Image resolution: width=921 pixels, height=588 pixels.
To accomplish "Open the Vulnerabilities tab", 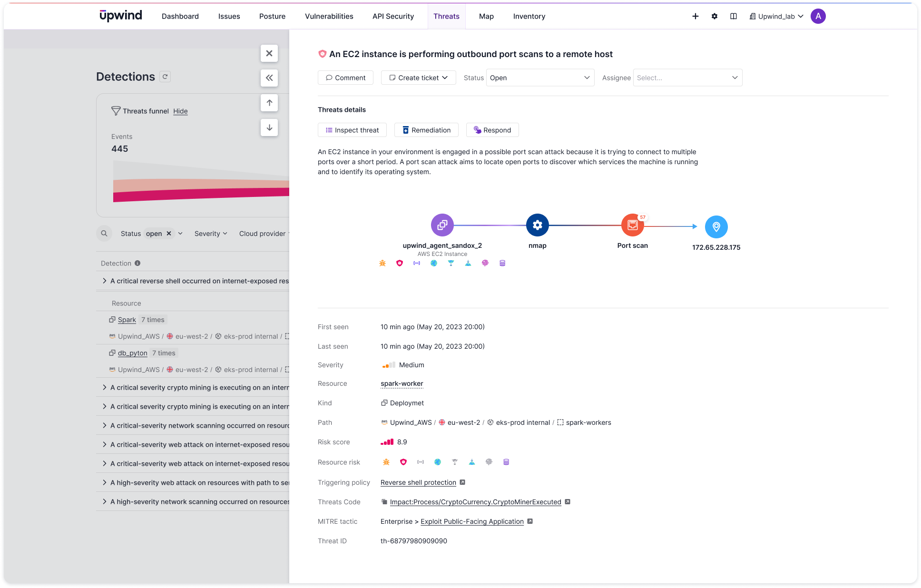I will tap(329, 16).
